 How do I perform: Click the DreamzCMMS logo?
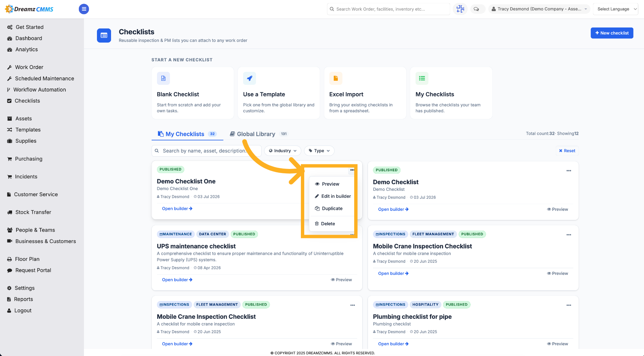(x=29, y=9)
